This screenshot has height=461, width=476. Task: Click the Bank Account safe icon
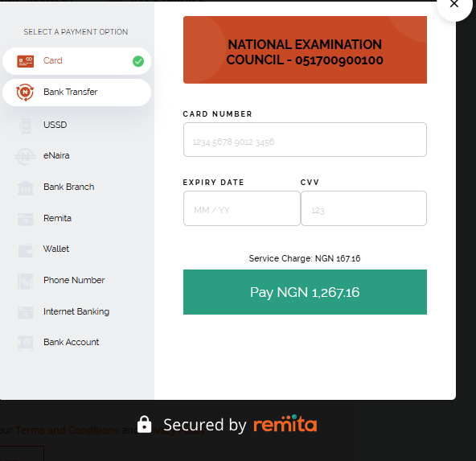(x=26, y=344)
